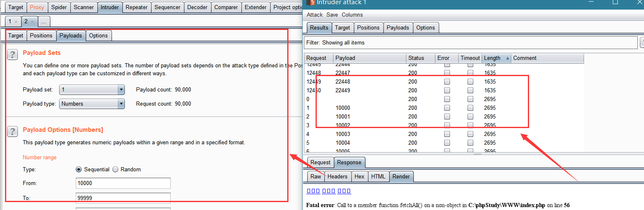The height and width of the screenshot is (210, 644).
Task: Open Target tab in attack window
Action: pyautogui.click(x=343, y=27)
